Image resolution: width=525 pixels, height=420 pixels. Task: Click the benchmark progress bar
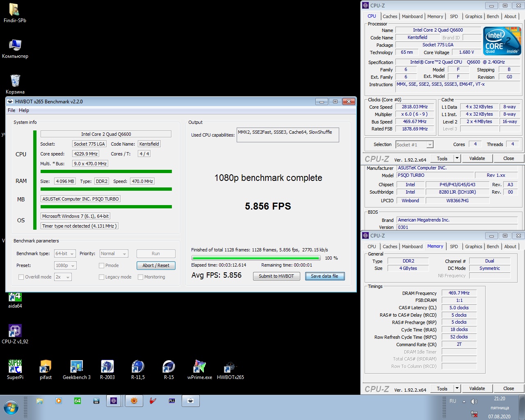[256, 258]
